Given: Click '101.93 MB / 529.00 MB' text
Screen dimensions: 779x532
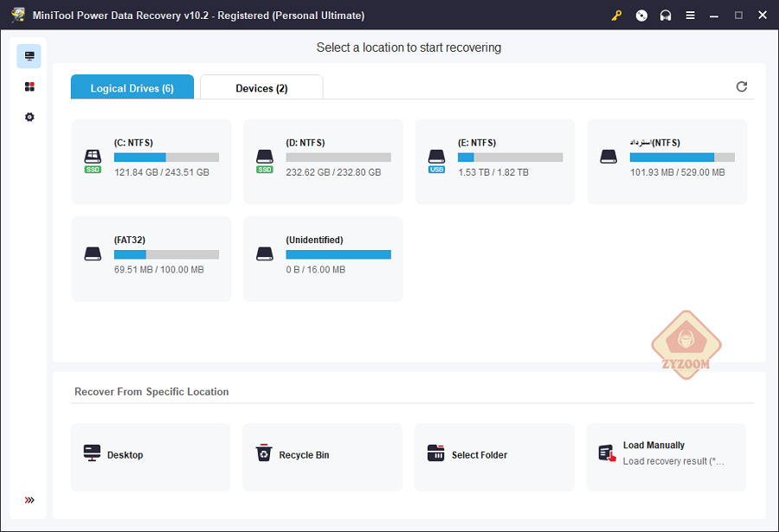Looking at the screenshot, I should [678, 172].
